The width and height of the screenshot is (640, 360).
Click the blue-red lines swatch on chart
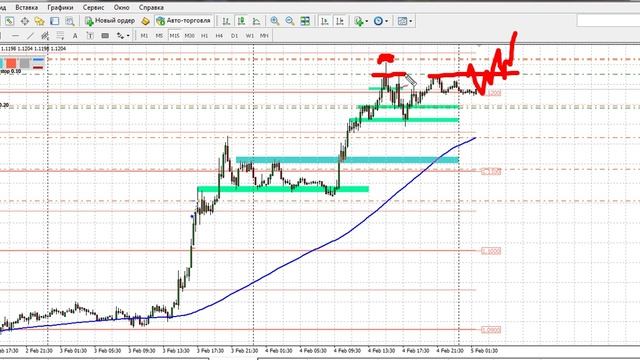[x=38, y=63]
